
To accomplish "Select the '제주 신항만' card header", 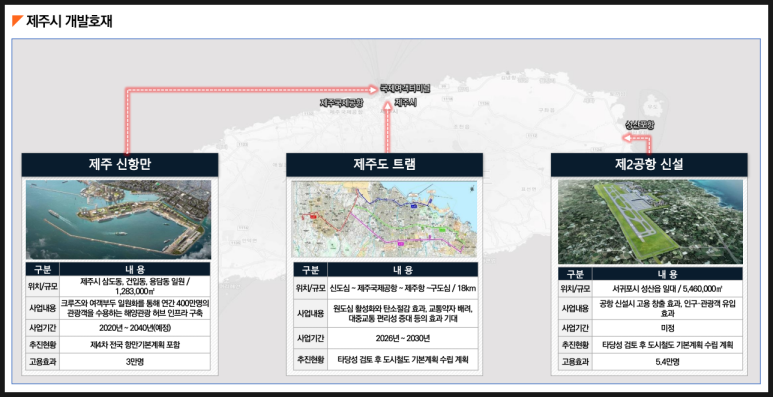I will (120, 164).
